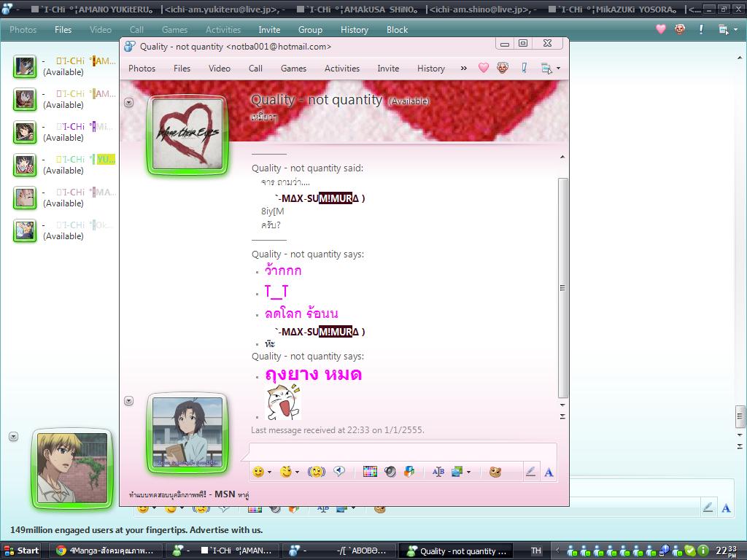Switch to the Chrome 4Manga taskbar button
Screen dimensions: 747x560
(107, 551)
